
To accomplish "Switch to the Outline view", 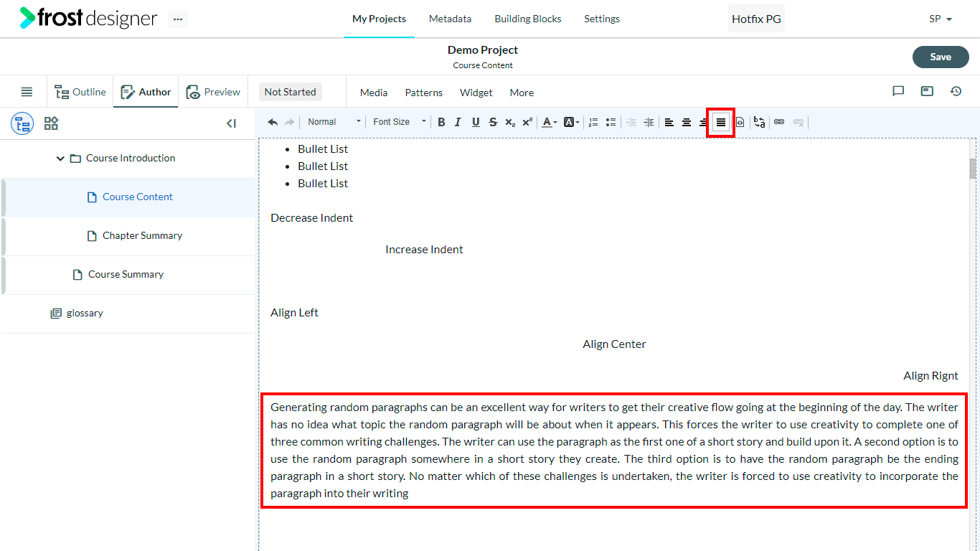I will pyautogui.click(x=80, y=92).
